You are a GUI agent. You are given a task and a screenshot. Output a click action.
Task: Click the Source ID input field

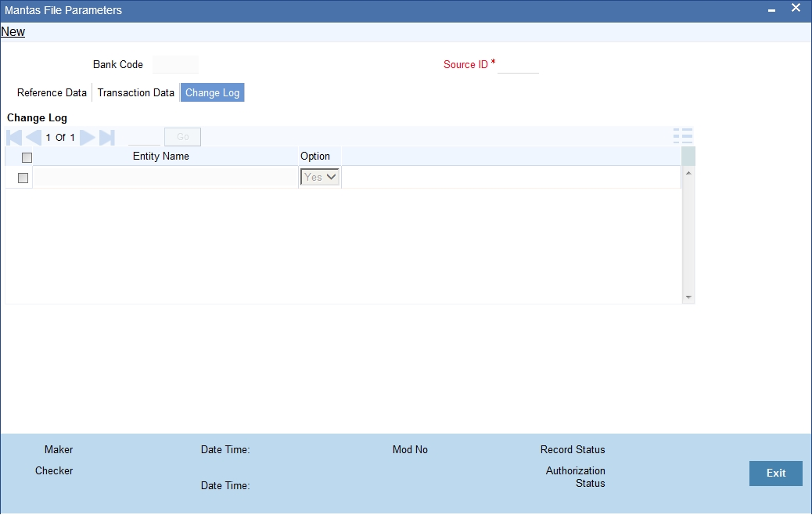(518, 64)
